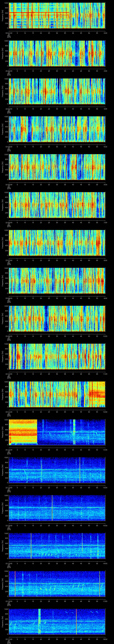The height and width of the screenshot is (644, 114).
Task: Click the '22:05:00' start time label
Action: tap(9, 184)
